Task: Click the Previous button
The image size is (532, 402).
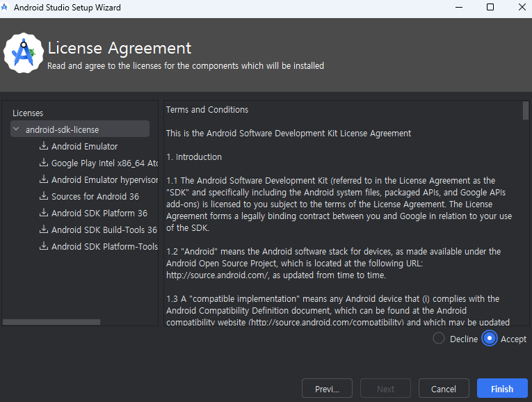Action: coord(327,388)
